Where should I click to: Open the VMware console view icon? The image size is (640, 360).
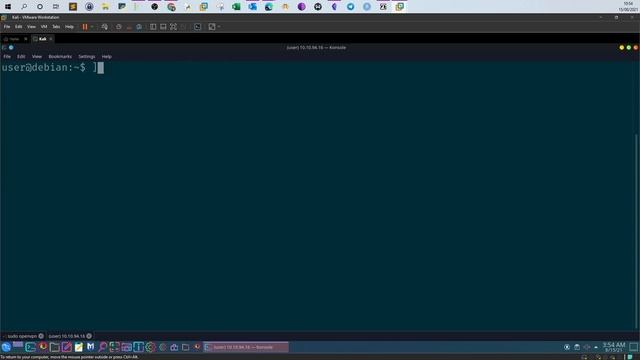pyautogui.click(x=198, y=27)
